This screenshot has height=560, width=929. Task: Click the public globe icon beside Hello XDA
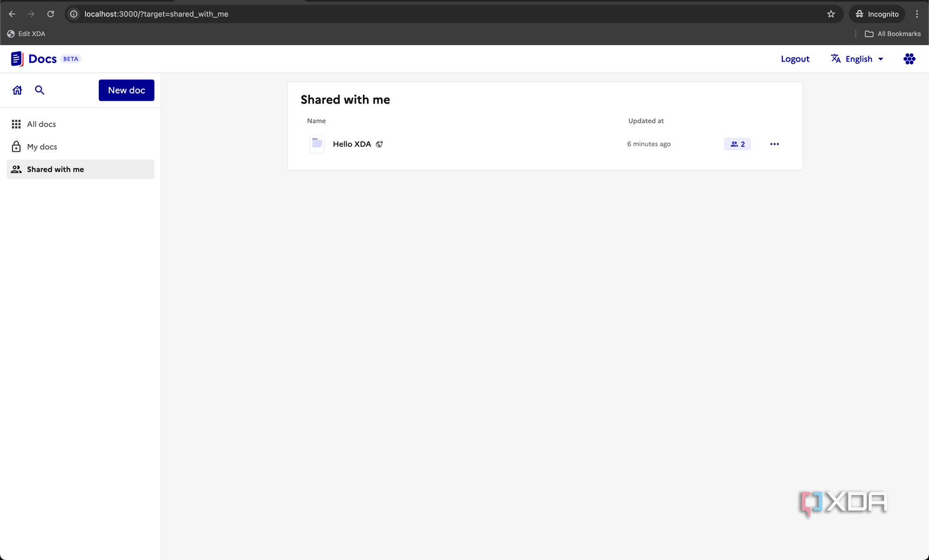pyautogui.click(x=380, y=144)
